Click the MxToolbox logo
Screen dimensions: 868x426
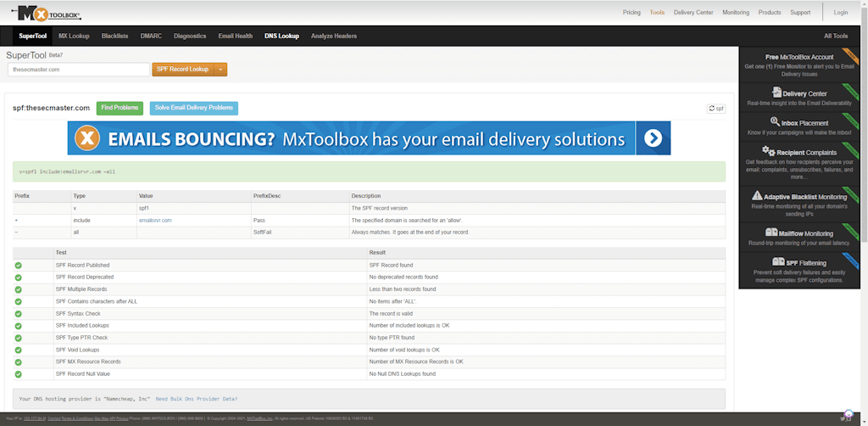tap(47, 13)
